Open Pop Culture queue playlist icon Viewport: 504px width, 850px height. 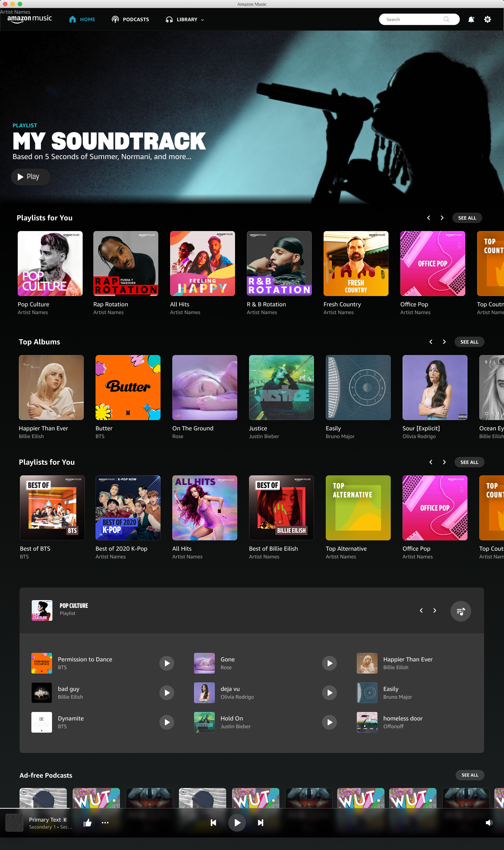460,611
